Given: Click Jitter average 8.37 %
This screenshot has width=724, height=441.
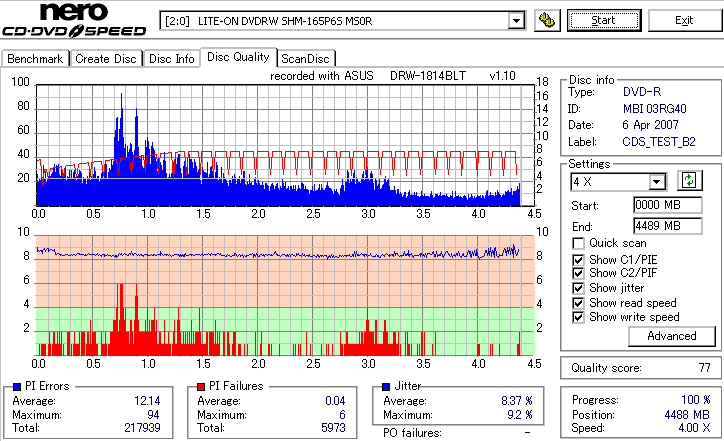Looking at the screenshot, I should 517,401.
